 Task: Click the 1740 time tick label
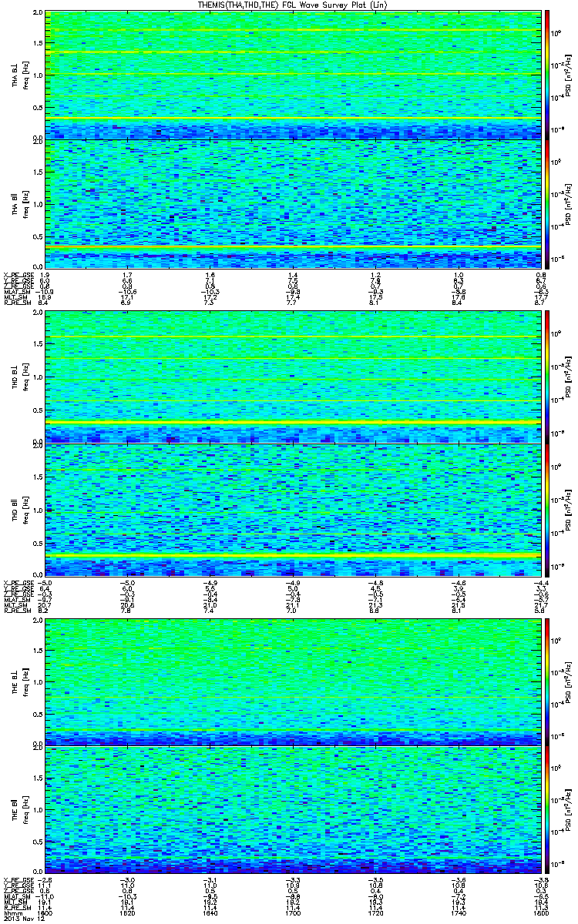click(459, 912)
